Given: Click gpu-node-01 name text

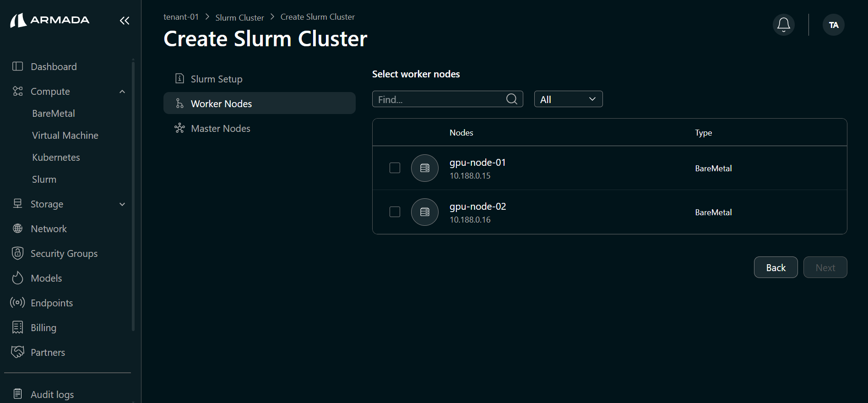Looking at the screenshot, I should pos(477,163).
